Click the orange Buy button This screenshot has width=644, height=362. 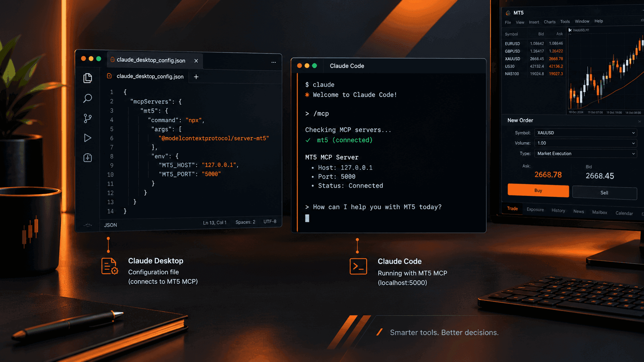click(538, 190)
